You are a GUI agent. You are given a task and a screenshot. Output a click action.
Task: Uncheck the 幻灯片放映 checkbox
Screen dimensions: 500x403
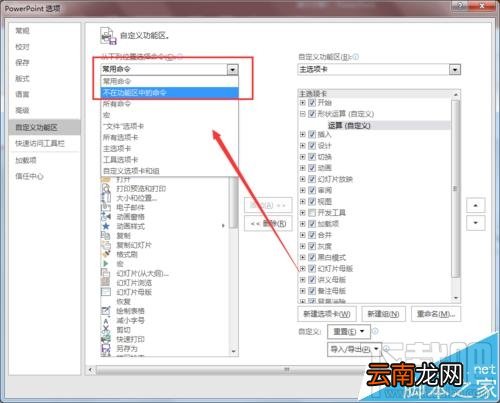312,179
